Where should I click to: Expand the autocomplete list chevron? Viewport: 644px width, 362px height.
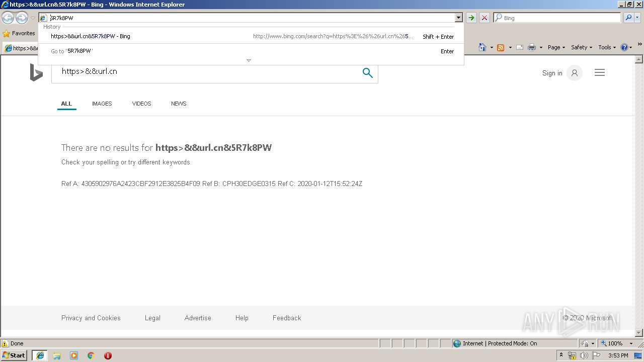click(x=249, y=60)
